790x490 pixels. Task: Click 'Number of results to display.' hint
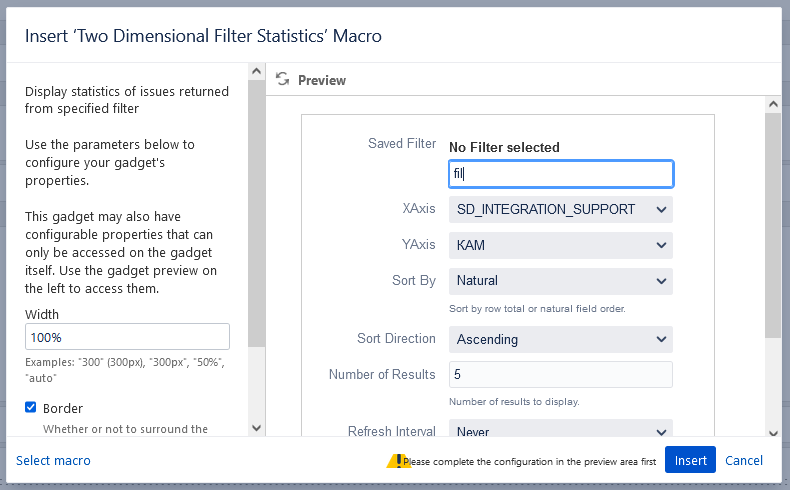[x=514, y=402]
